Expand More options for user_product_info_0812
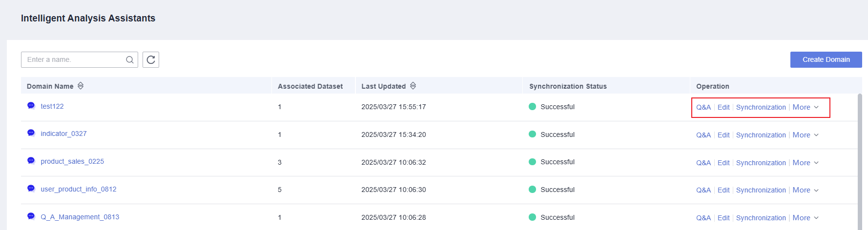This screenshot has height=230, width=868. tap(806, 190)
